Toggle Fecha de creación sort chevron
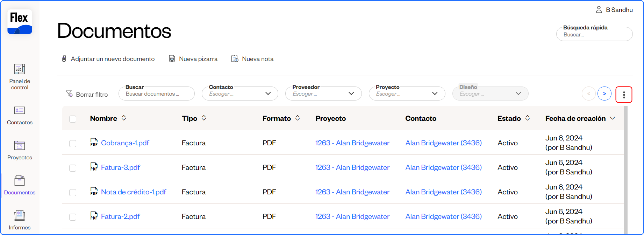Image resolution: width=644 pixels, height=235 pixels. [613, 118]
